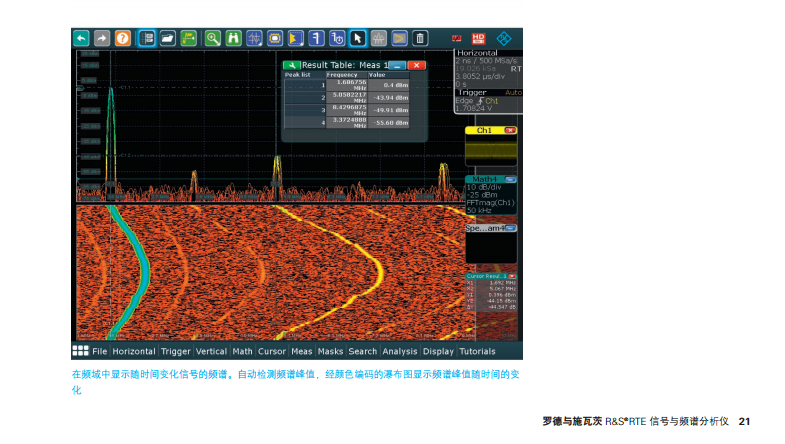
Task: Open the search binoculars tool
Action: pos(233,39)
